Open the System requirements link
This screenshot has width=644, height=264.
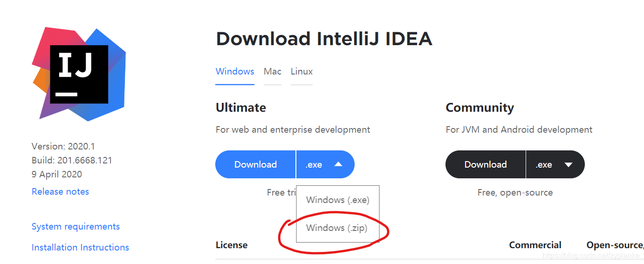pos(75,226)
